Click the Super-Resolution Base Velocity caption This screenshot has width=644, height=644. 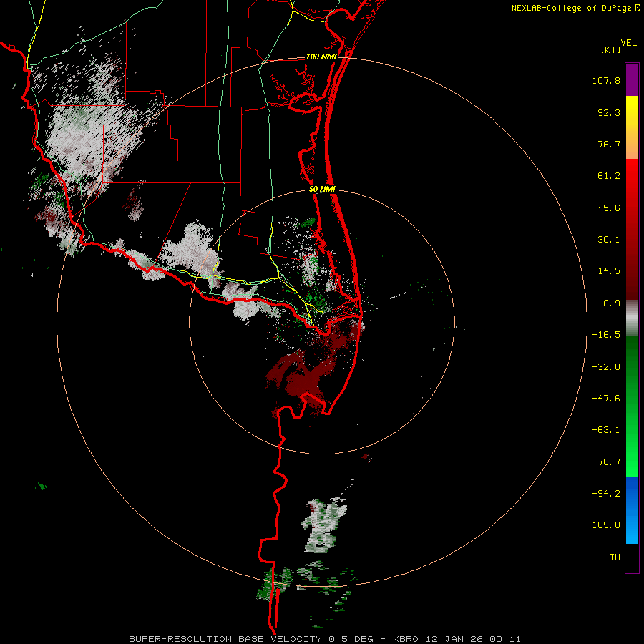point(324,639)
